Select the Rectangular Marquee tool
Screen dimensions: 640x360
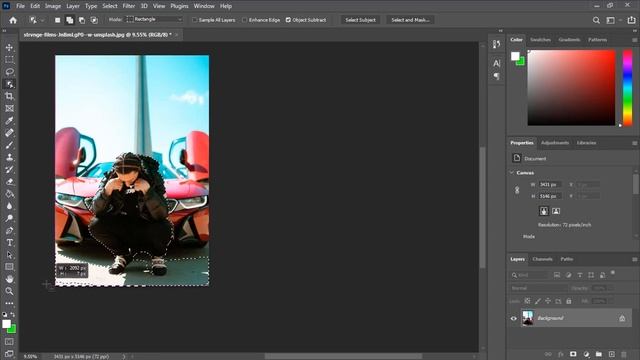point(9,60)
